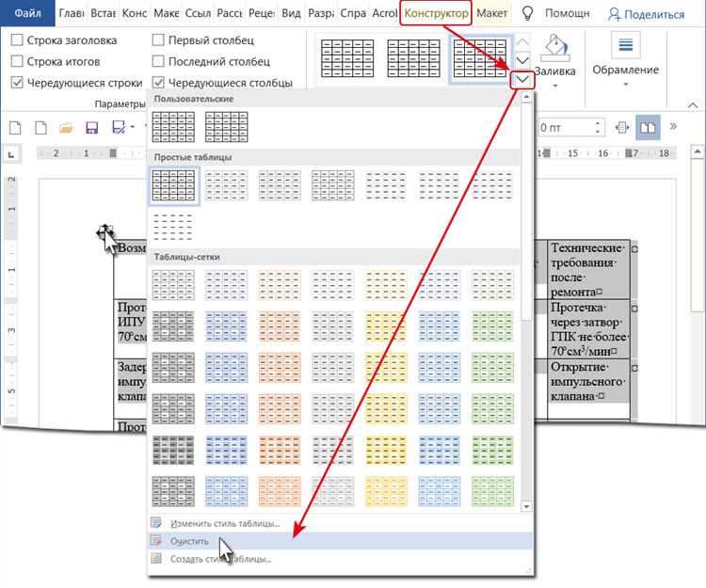Click the table move handle

click(x=104, y=232)
